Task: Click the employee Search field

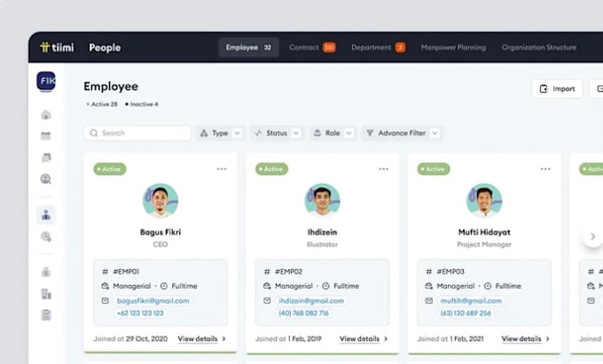Action: tap(137, 133)
